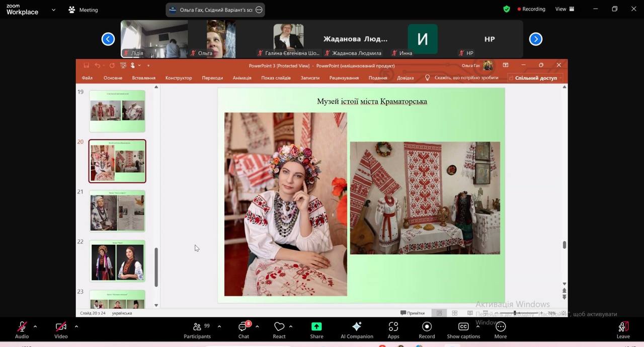
Task: Click the green Share screen icon
Action: tap(316, 327)
